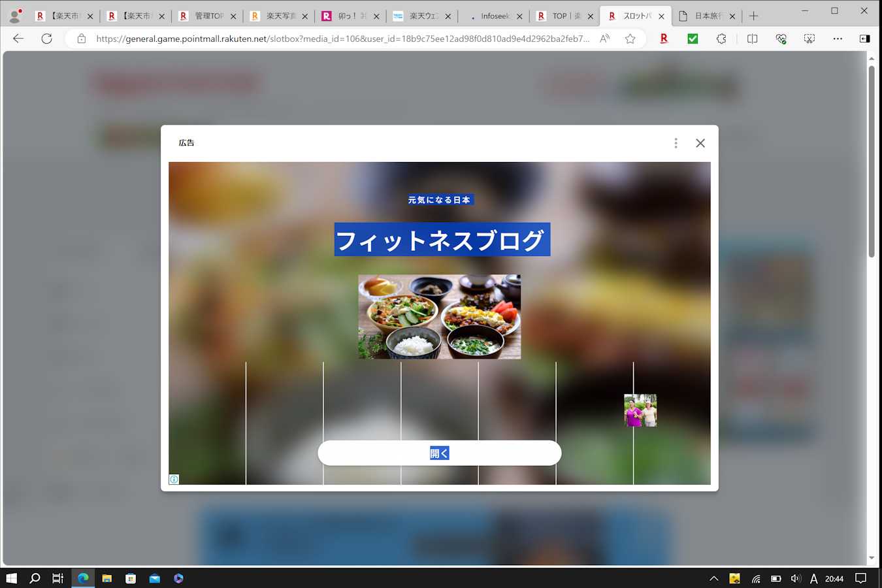Open the Extensions puzzle icon

(721, 39)
